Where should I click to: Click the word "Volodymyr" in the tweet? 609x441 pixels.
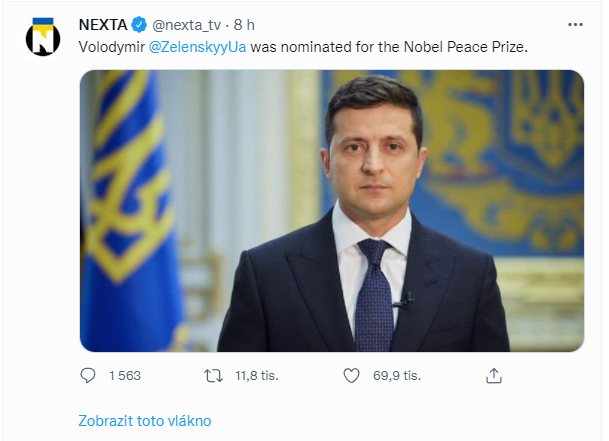[x=110, y=46]
